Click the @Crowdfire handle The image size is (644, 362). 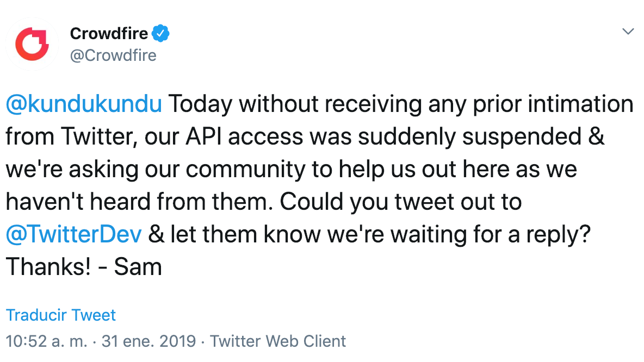pyautogui.click(x=113, y=55)
